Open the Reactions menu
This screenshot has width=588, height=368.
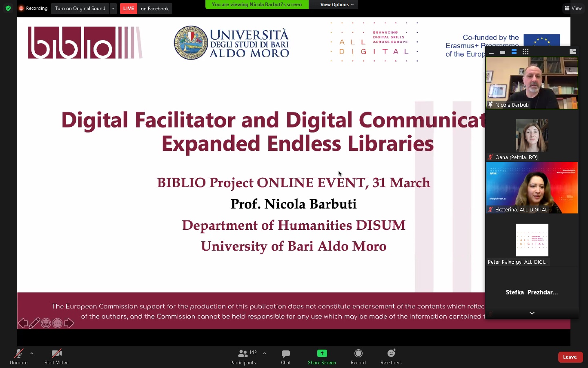click(391, 356)
